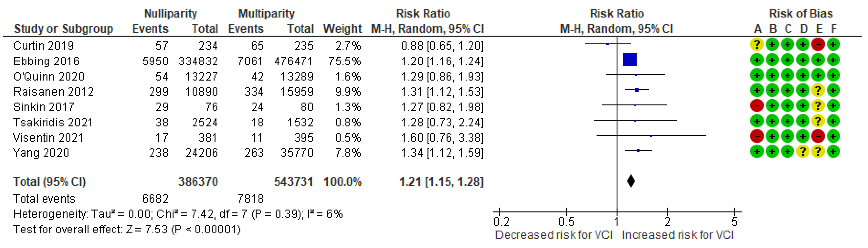Click Ebbing 2016's green column A bias icon
Screen dimensions: 868x248
tap(757, 60)
